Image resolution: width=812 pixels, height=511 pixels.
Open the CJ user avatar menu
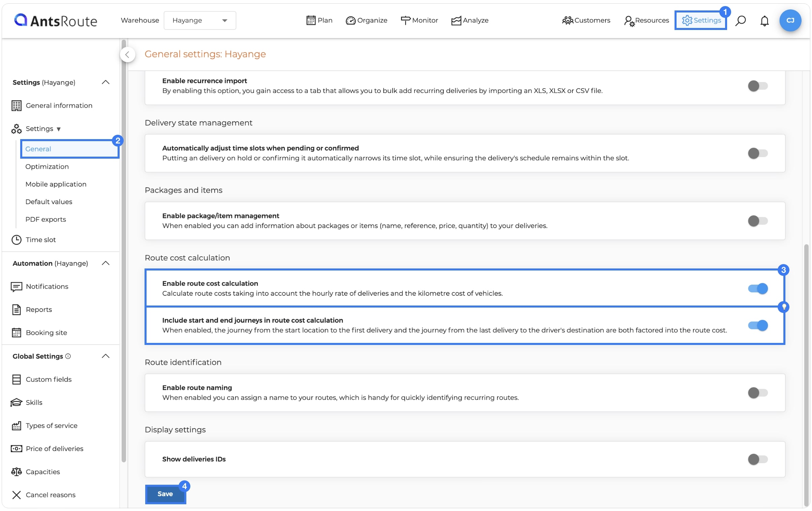[790, 21]
